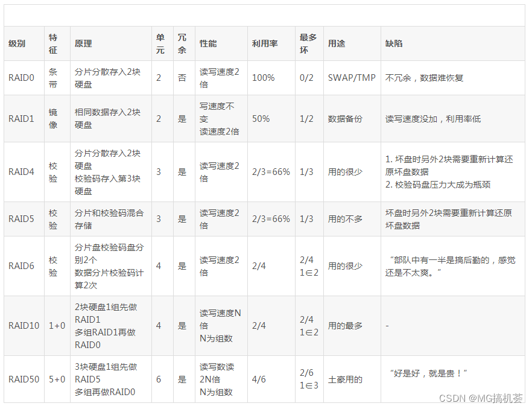Click the 否 redundancy cell in RAID0 row
This screenshot has height=409, width=532.
pos(184,78)
